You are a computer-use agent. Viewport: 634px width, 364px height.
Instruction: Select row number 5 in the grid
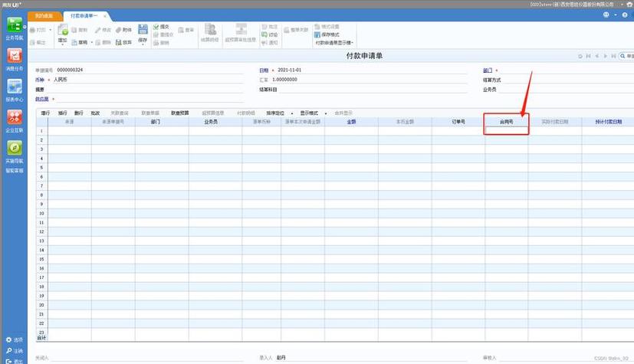point(41,167)
